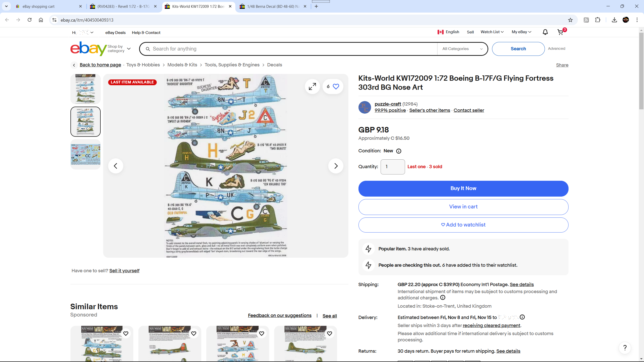This screenshot has height=362, width=644.
Task: Open the All Categories dropdown
Action: coord(462,49)
